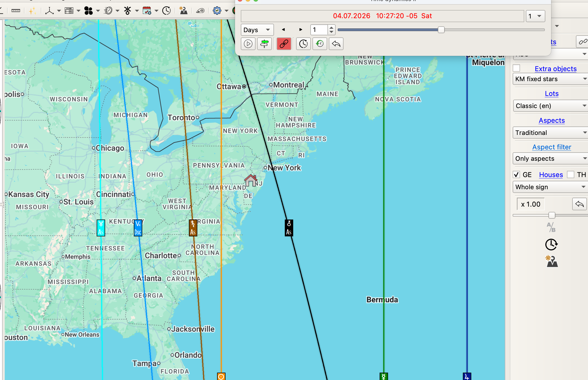Step time forward with right arrow
The image size is (588, 380).
(x=301, y=30)
